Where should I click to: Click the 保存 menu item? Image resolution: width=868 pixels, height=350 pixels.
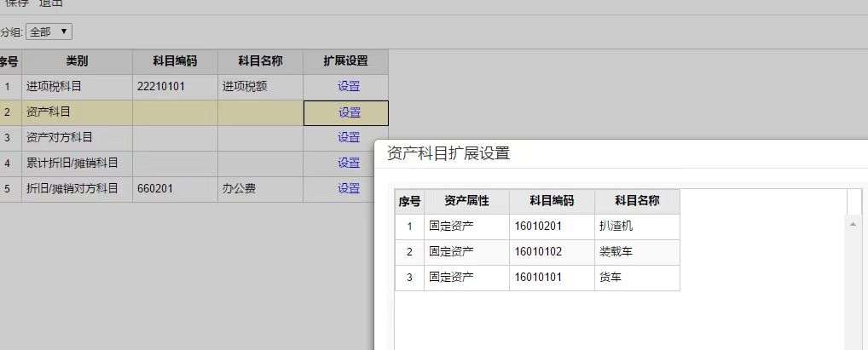click(x=16, y=3)
